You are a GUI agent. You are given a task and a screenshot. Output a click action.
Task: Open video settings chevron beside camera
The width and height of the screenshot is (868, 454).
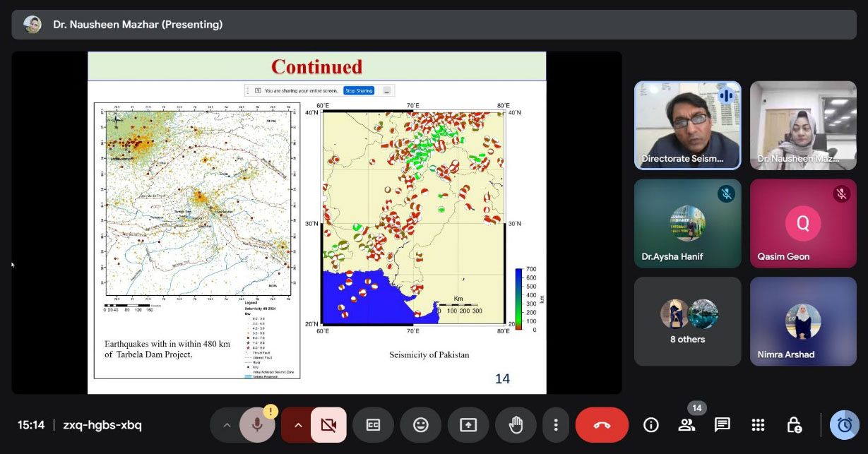coord(298,425)
